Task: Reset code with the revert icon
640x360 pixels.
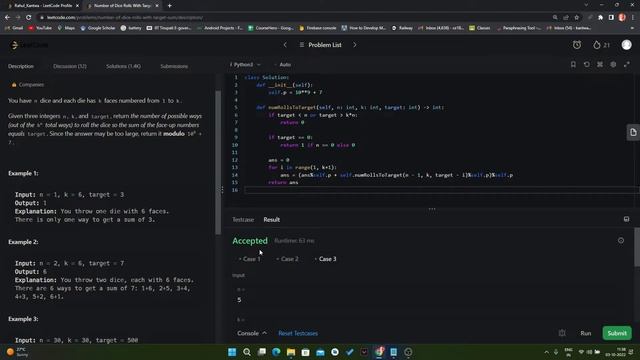Action: coord(587,64)
